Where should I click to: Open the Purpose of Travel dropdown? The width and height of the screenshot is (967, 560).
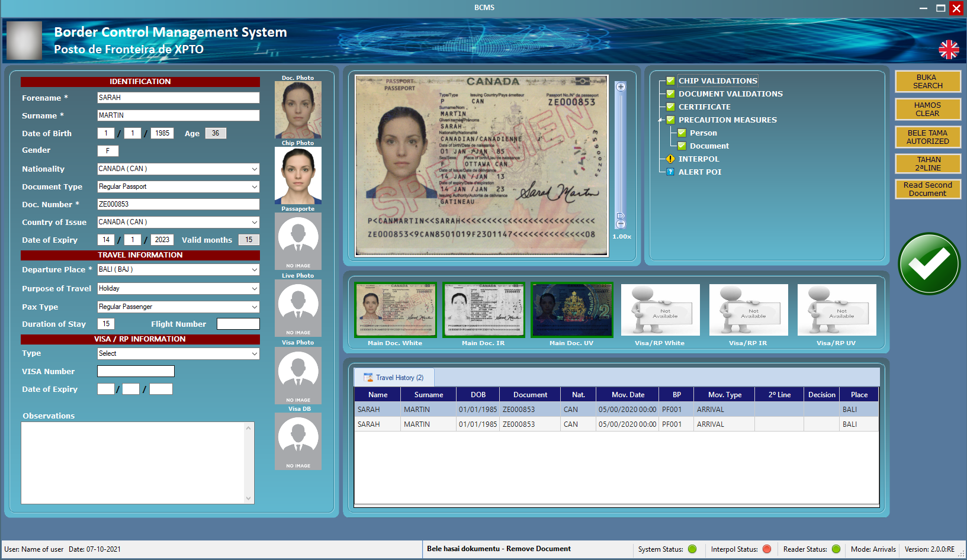(x=255, y=288)
